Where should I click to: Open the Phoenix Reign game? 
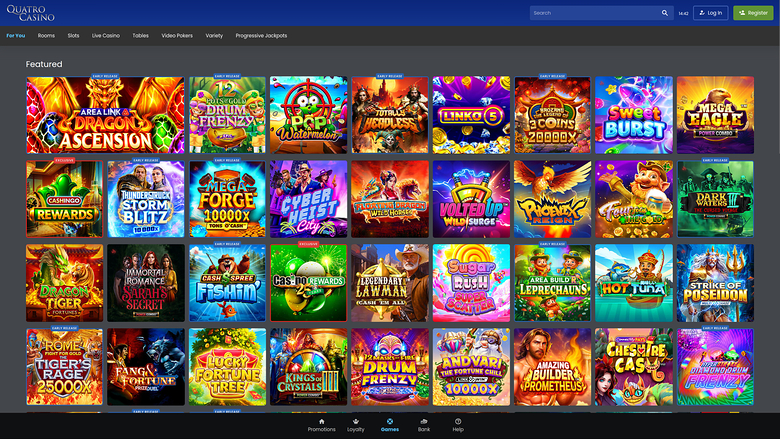(x=553, y=199)
